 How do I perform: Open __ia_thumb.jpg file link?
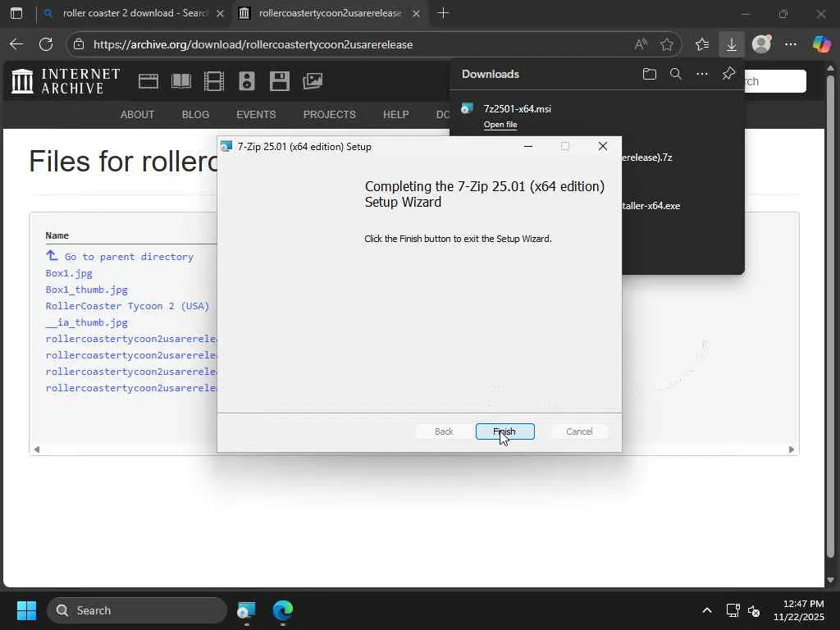click(87, 322)
